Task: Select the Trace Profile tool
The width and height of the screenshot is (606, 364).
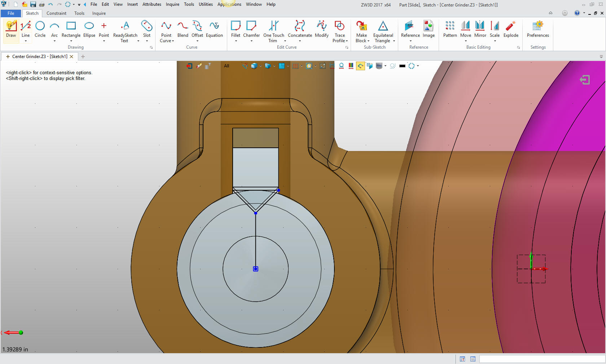Action: 340,32
